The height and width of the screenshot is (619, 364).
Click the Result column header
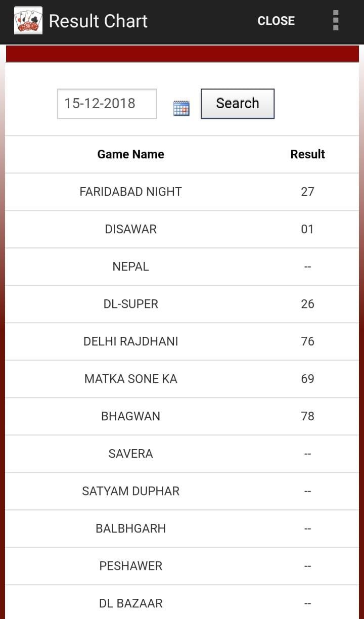(307, 154)
